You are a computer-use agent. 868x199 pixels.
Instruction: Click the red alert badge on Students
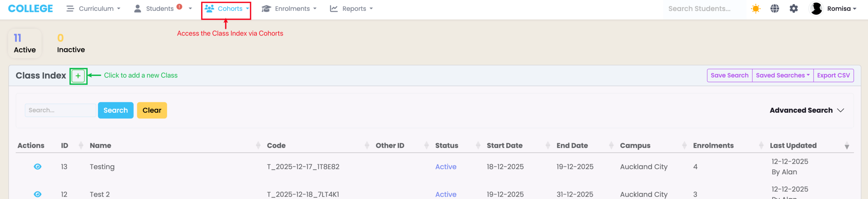coord(179,6)
